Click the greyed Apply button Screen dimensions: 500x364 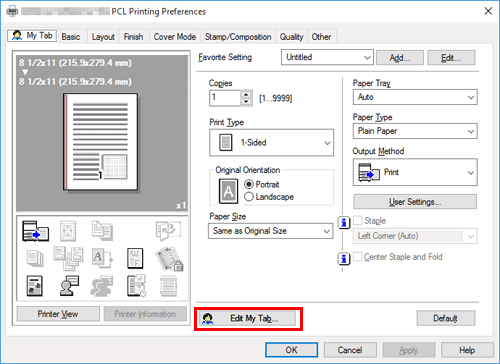click(x=409, y=350)
